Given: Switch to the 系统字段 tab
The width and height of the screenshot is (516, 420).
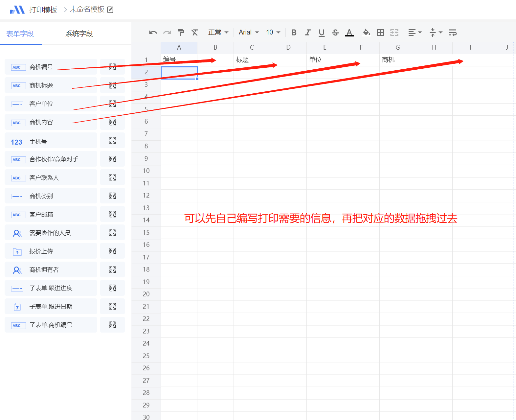Looking at the screenshot, I should tap(79, 34).
